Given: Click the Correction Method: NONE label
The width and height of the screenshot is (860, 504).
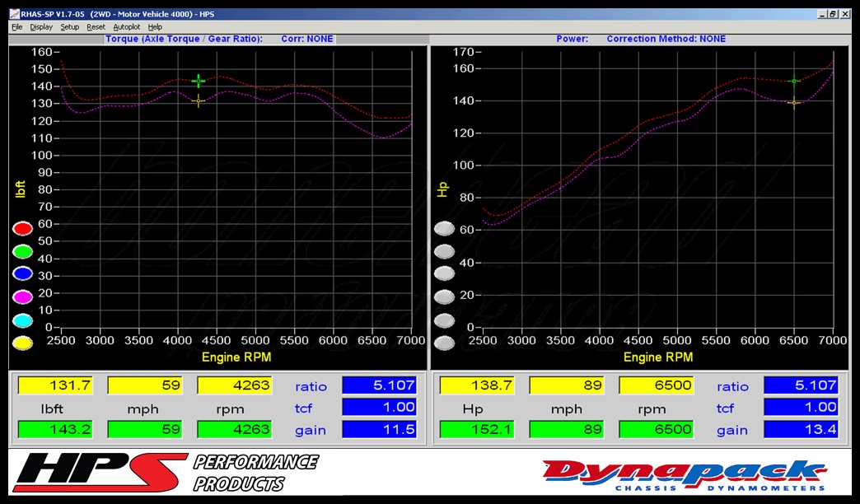Looking at the screenshot, I should tap(666, 39).
